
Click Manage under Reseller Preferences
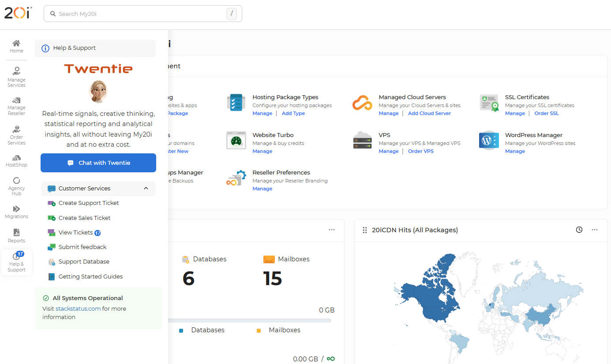pos(262,189)
